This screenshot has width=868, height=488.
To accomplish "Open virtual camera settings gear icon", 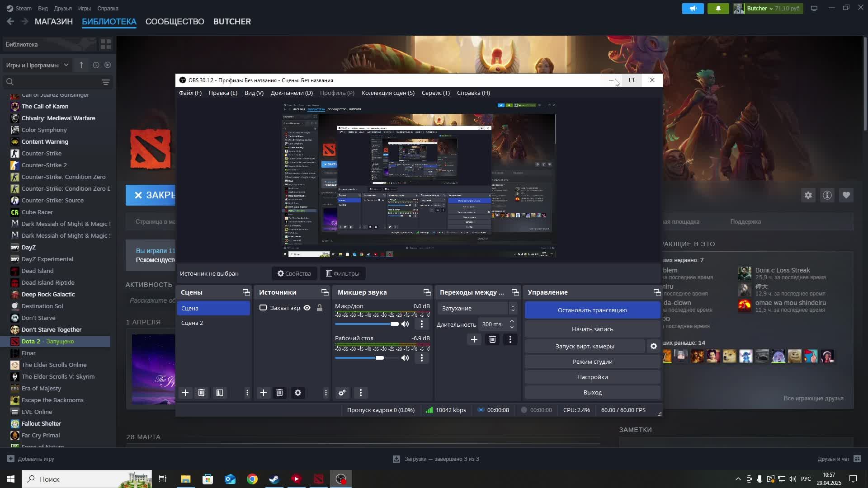I will (x=653, y=346).
